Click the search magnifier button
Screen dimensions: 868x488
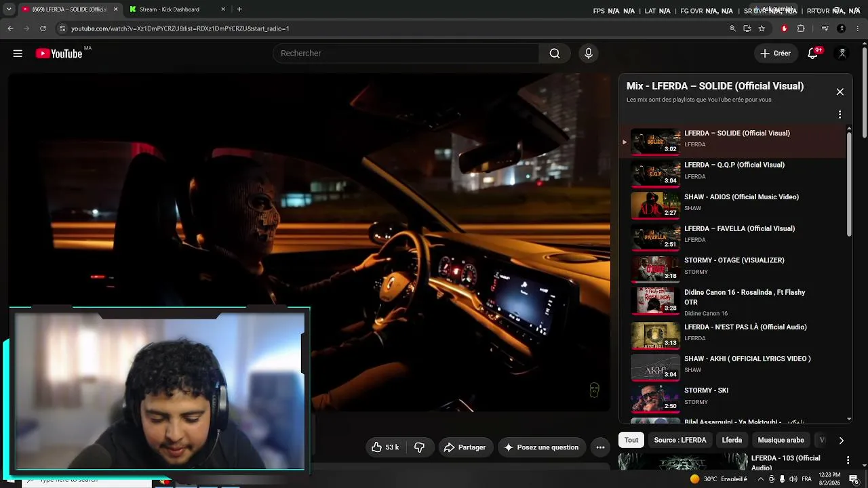tap(555, 54)
